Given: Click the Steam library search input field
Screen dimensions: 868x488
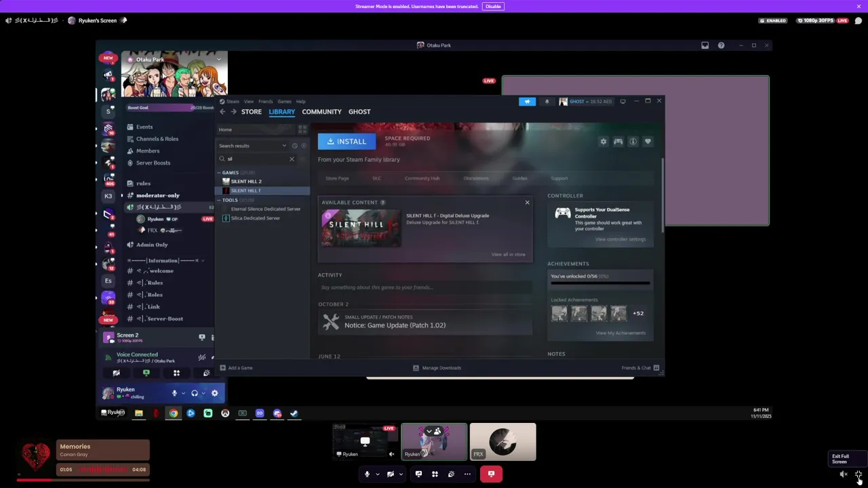Looking at the screenshot, I should pyautogui.click(x=257, y=159).
